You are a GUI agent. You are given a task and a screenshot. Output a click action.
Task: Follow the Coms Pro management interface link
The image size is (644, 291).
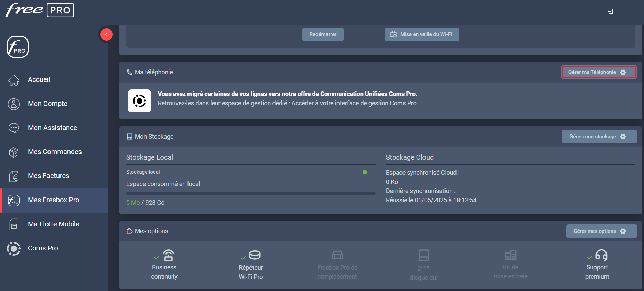tap(354, 103)
